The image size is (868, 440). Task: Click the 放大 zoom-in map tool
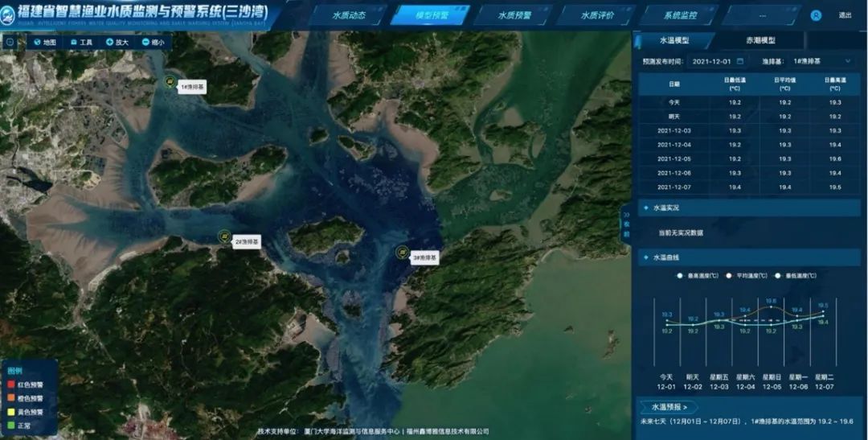click(117, 42)
